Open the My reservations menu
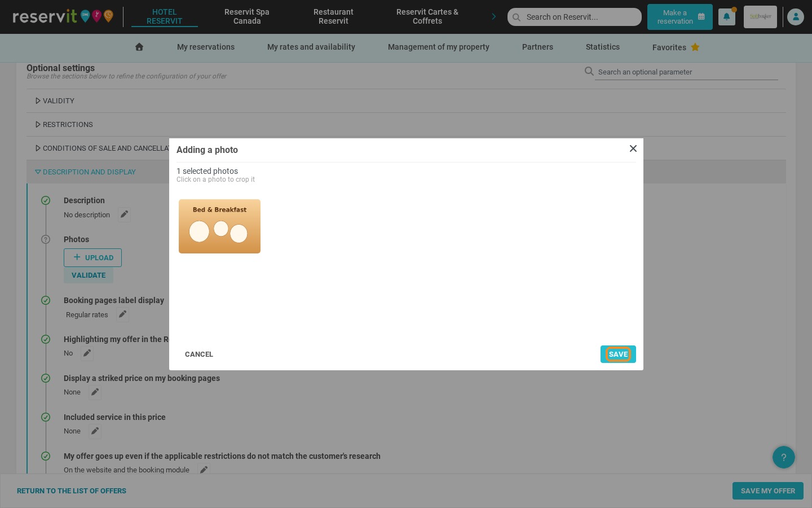The width and height of the screenshot is (812, 508). pos(206,47)
